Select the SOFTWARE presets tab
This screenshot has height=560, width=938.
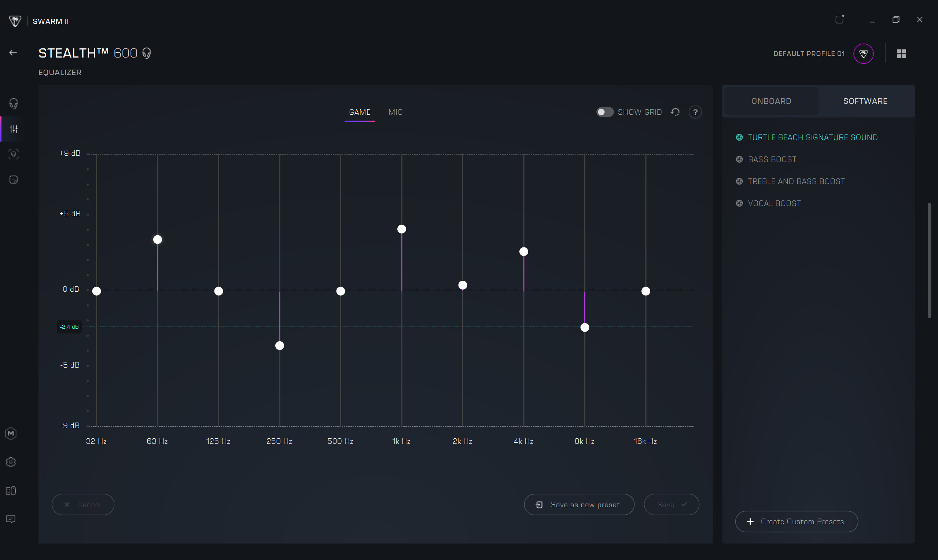click(865, 101)
